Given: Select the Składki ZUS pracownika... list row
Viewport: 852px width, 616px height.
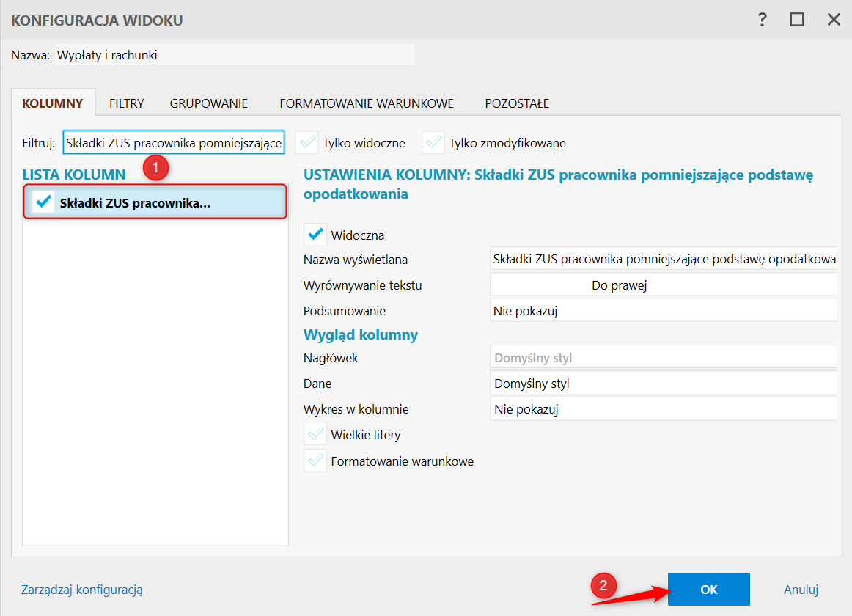Looking at the screenshot, I should (x=155, y=202).
